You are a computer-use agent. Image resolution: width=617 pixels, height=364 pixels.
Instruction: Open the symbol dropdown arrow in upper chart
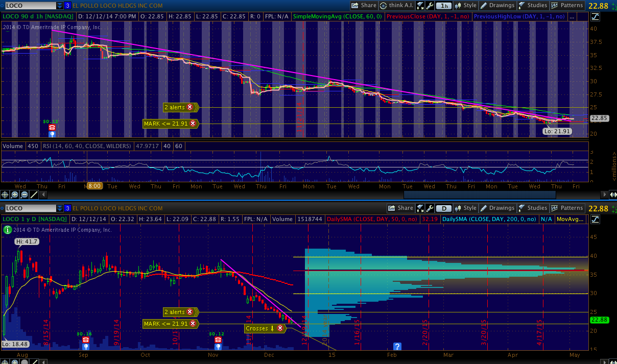click(x=60, y=6)
